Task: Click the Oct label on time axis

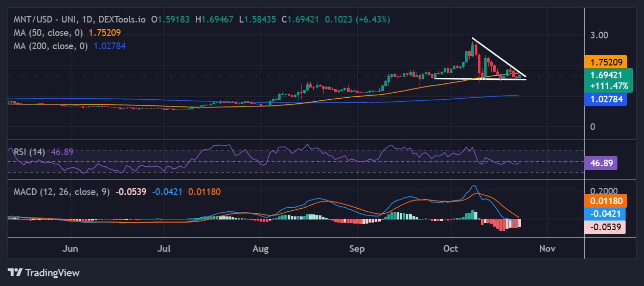Action: click(x=451, y=249)
